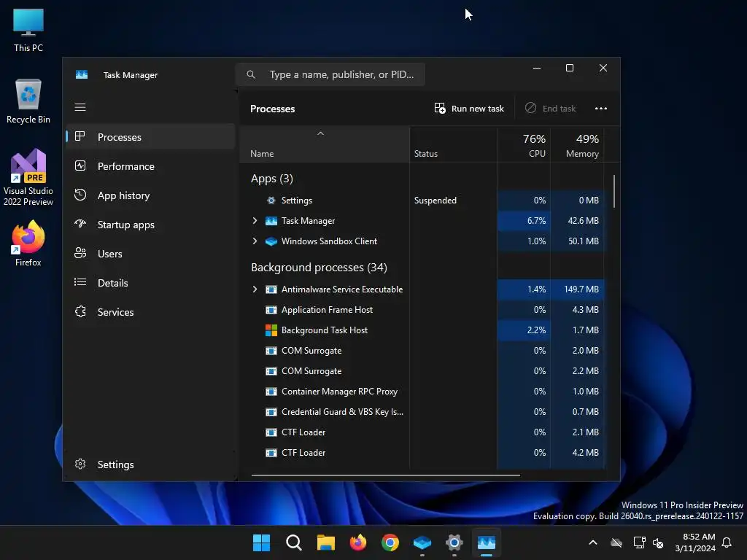This screenshot has height=560, width=747.
Task: Click the Background Task Host colorful icon
Action: 271,330
